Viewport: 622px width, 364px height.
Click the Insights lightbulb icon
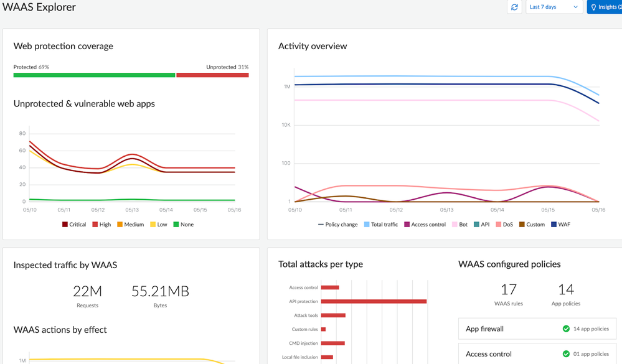click(593, 7)
